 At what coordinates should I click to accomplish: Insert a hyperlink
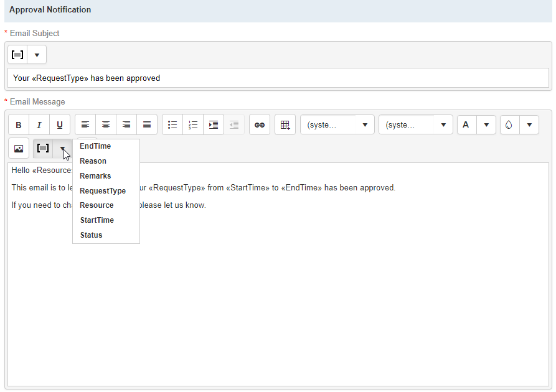point(260,124)
